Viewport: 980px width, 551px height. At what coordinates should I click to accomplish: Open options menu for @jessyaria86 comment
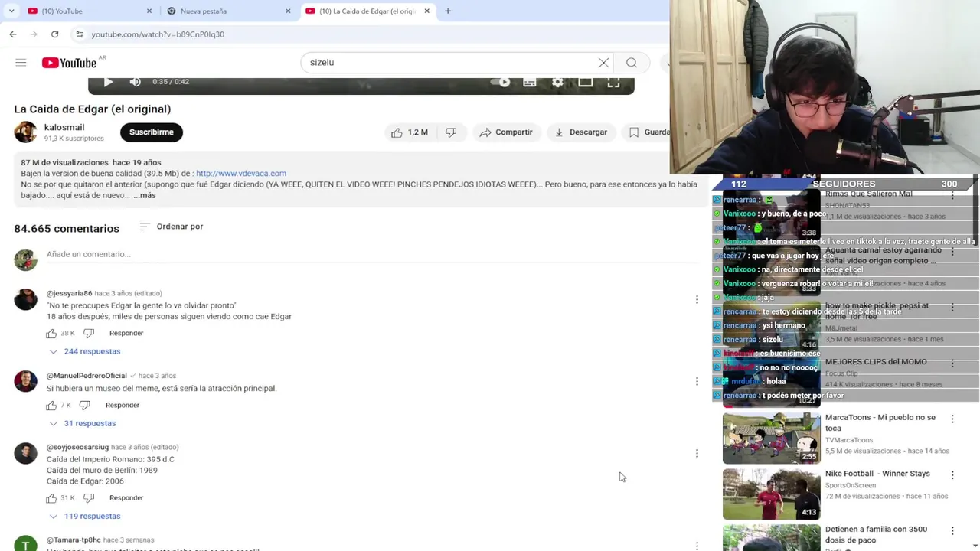point(697,299)
